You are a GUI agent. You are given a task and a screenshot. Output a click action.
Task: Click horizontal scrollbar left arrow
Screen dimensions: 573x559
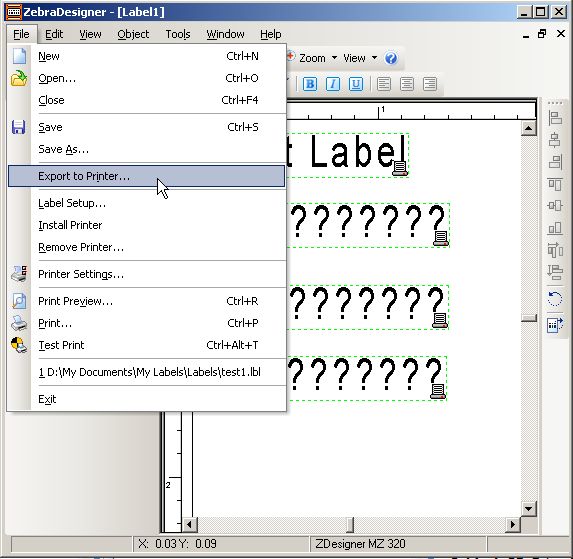(x=189, y=525)
